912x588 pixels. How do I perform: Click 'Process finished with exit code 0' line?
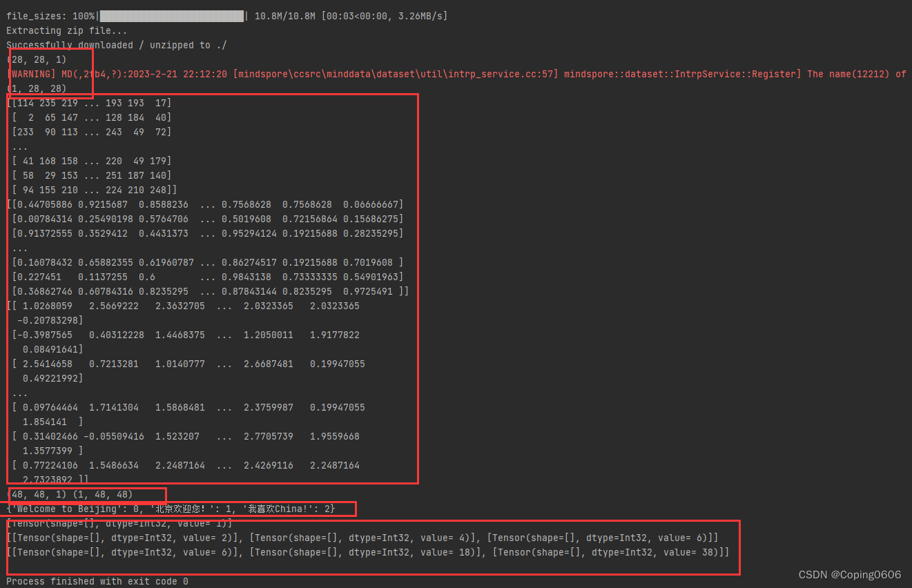[x=97, y=581]
